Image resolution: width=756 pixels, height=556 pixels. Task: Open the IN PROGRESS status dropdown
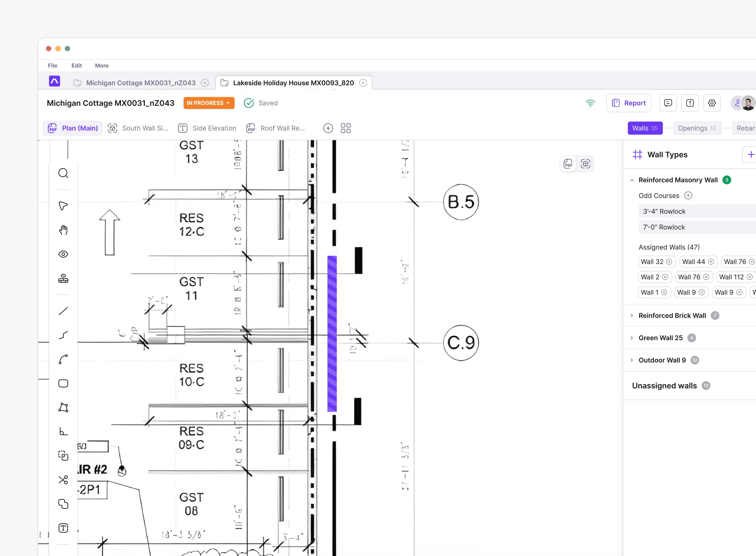(x=209, y=103)
